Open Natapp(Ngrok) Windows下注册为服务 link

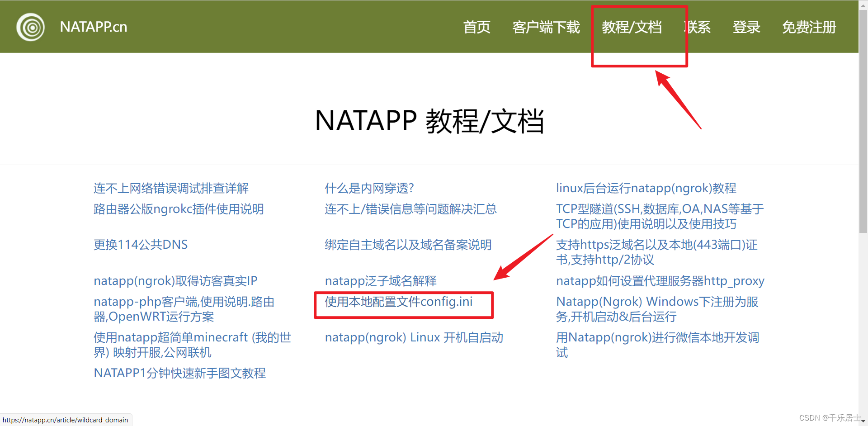(657, 309)
